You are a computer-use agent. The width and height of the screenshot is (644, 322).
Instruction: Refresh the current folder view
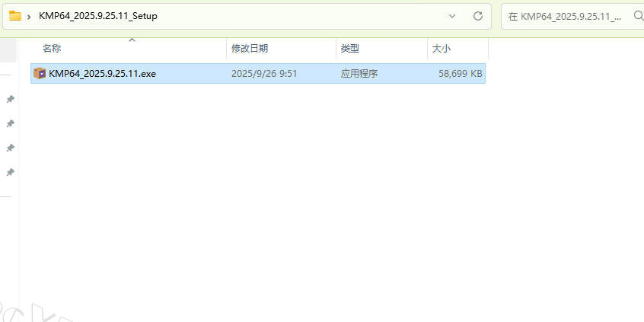tap(478, 16)
